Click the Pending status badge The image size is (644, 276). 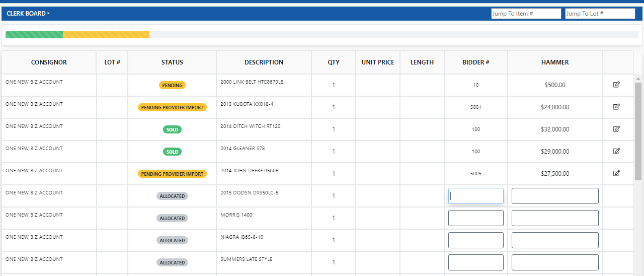[x=172, y=85]
